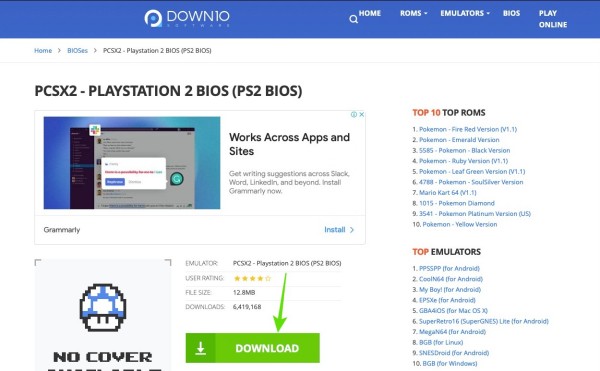Click the emulator name value PCSX2

pos(287,263)
